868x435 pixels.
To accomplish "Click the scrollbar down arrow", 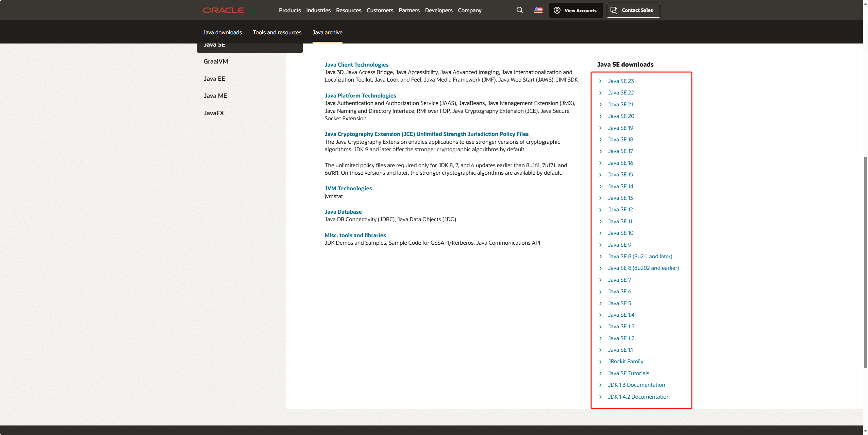I will click(865, 432).
